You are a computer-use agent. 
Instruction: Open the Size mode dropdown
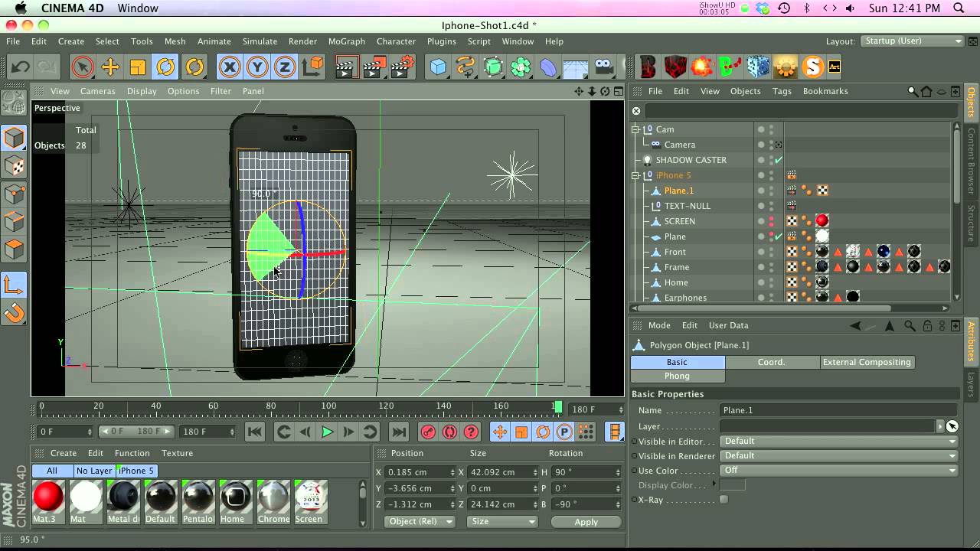(x=503, y=522)
